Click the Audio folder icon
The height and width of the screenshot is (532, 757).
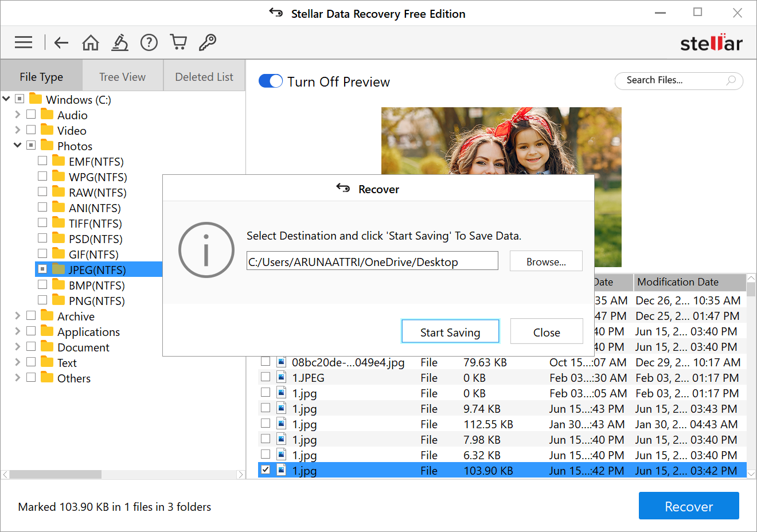click(47, 114)
